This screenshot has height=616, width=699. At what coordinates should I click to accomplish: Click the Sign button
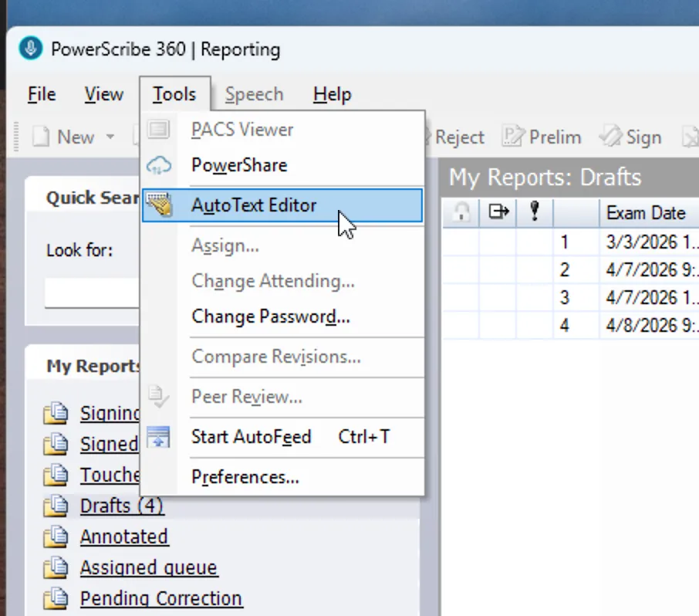[632, 137]
